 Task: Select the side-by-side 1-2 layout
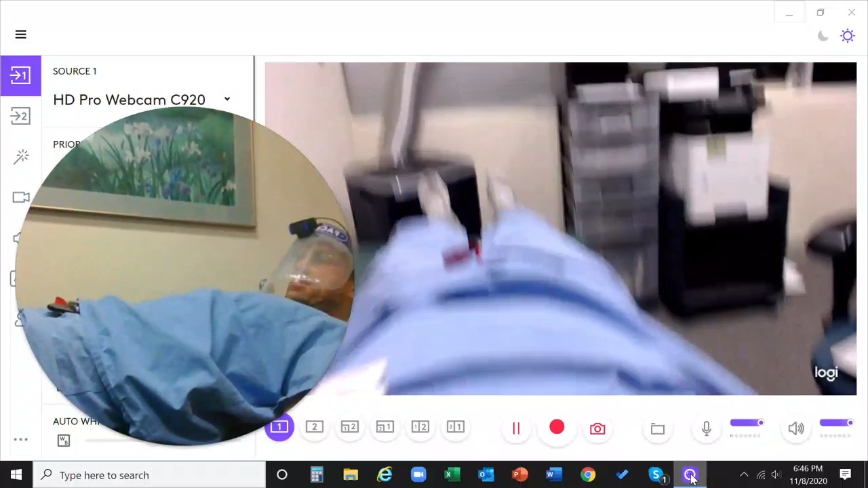coord(420,427)
